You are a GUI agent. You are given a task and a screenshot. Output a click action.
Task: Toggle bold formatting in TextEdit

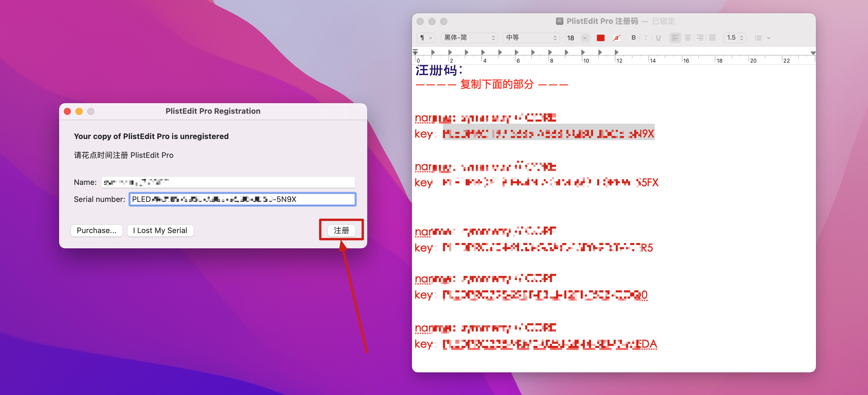(633, 38)
